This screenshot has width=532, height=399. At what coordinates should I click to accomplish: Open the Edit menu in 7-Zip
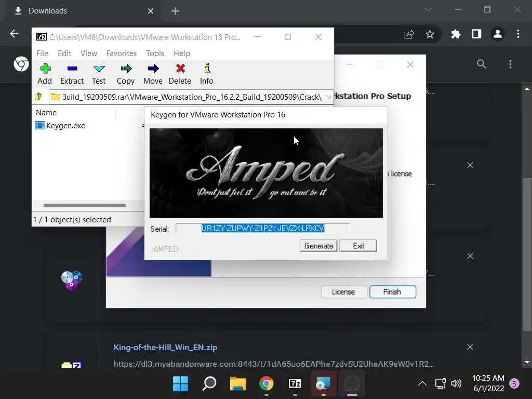point(64,54)
